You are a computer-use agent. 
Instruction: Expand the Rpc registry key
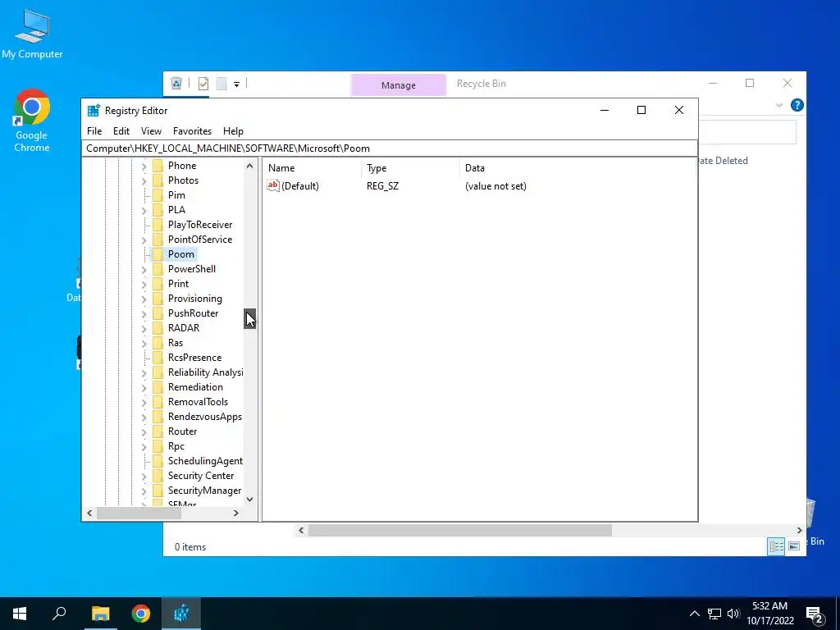point(144,447)
